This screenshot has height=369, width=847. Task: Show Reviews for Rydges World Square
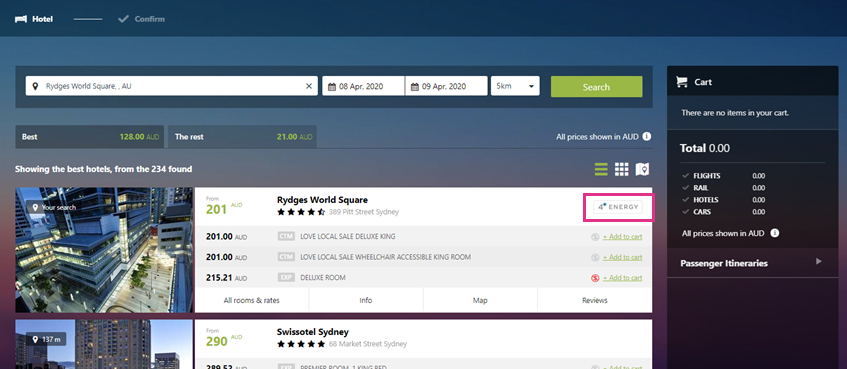click(595, 300)
